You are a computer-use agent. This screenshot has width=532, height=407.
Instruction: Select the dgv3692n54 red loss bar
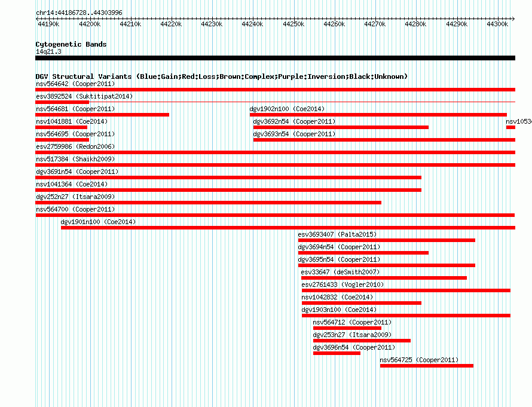click(341, 127)
